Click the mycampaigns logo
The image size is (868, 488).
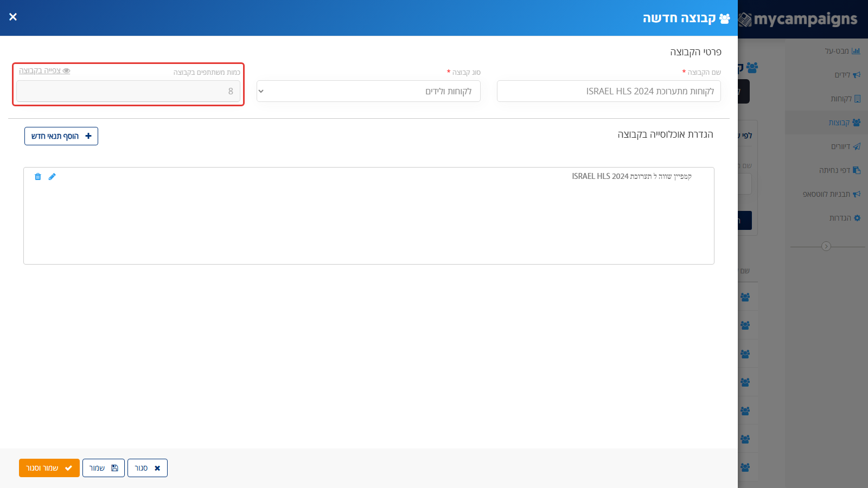coord(799,19)
